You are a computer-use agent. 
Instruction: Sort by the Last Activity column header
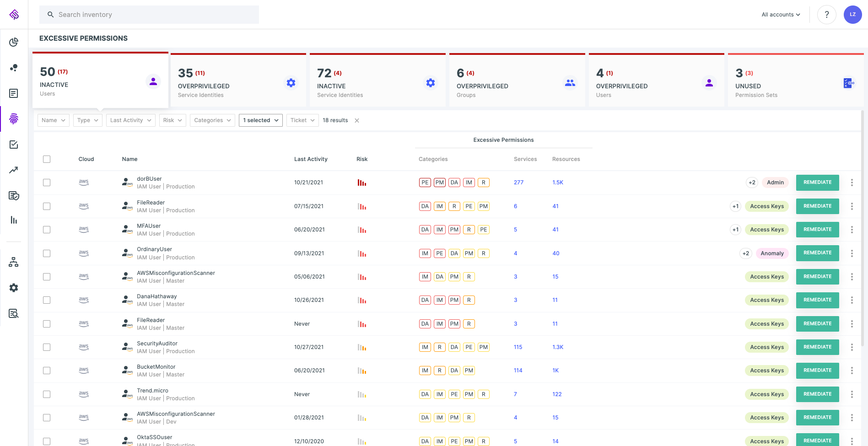311,159
